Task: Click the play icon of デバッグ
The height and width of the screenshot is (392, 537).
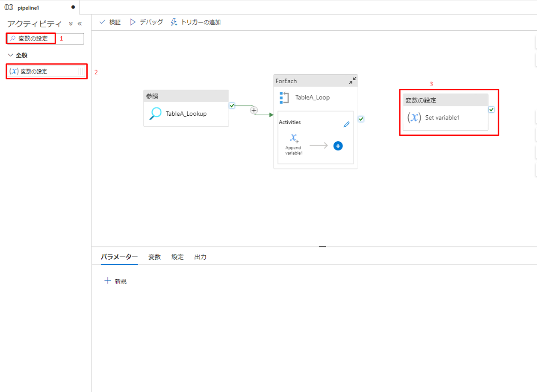Action: point(133,22)
